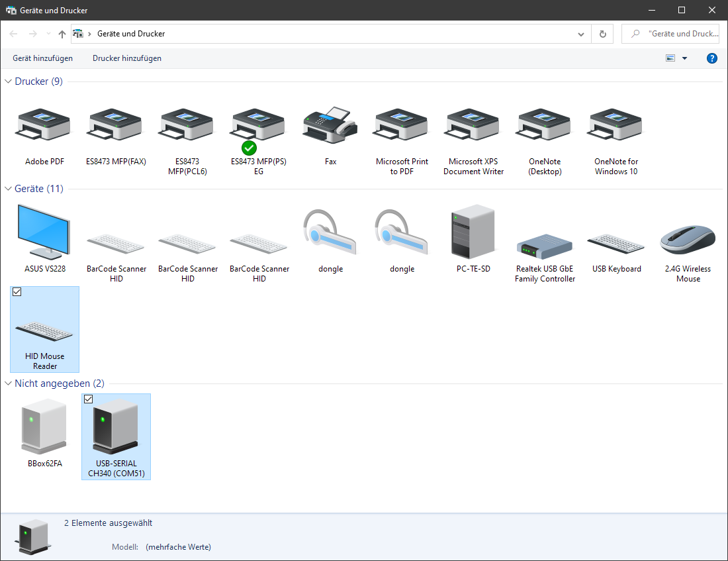Click Drucker hinzufügen in the toolbar
728x561 pixels.
point(127,58)
